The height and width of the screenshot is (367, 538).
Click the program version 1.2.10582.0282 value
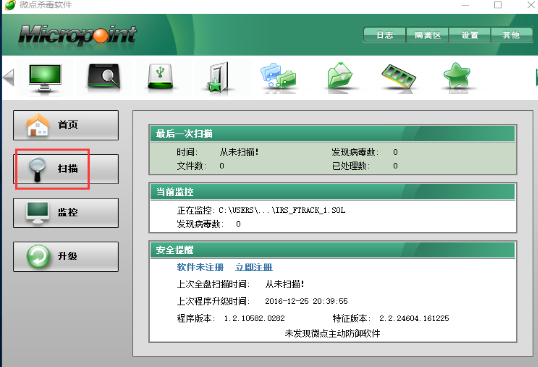[x=254, y=318]
